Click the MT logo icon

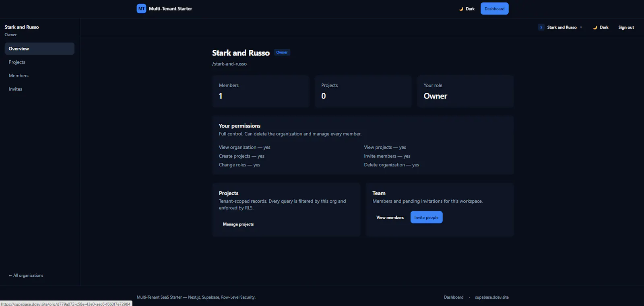coord(141,8)
